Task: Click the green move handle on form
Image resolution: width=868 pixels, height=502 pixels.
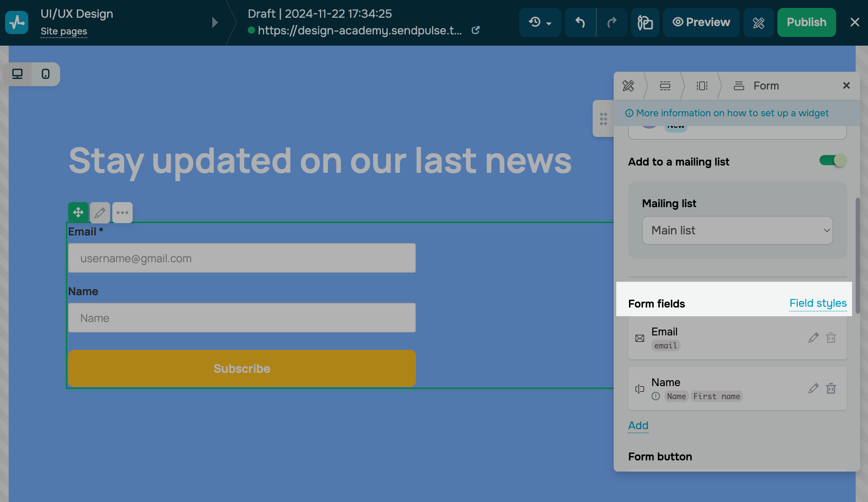Action: click(x=78, y=213)
